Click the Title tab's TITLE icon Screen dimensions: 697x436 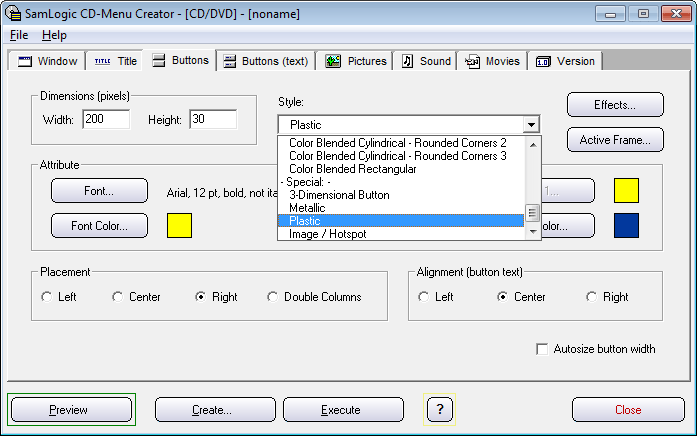(103, 61)
